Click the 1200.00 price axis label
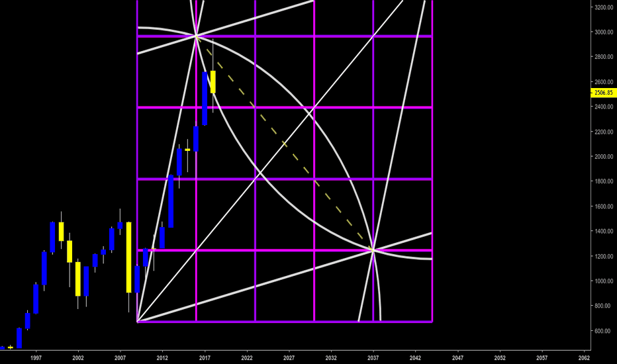Viewport: 617px width, 364px height. pyautogui.click(x=604, y=256)
